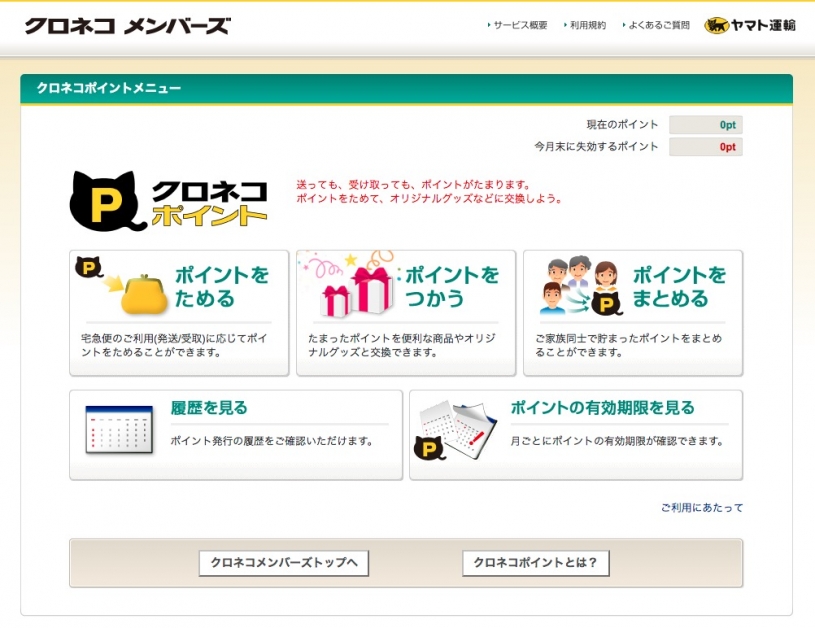Click the gift boxes icon
The height and width of the screenshot is (628, 815).
click(x=357, y=291)
